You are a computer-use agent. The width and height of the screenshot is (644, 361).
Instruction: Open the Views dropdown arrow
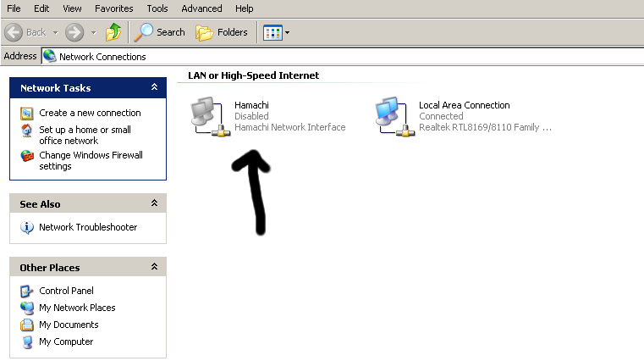click(287, 32)
